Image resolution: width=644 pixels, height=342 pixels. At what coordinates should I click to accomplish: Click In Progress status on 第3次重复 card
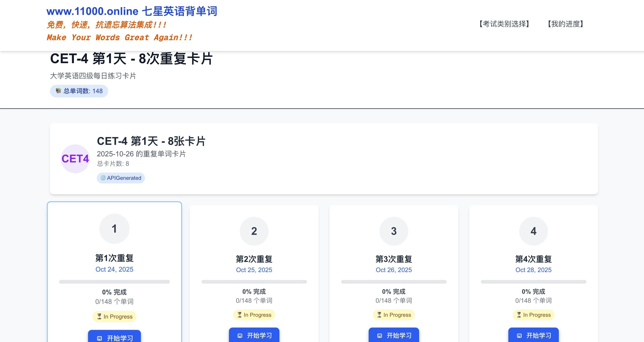tap(394, 315)
